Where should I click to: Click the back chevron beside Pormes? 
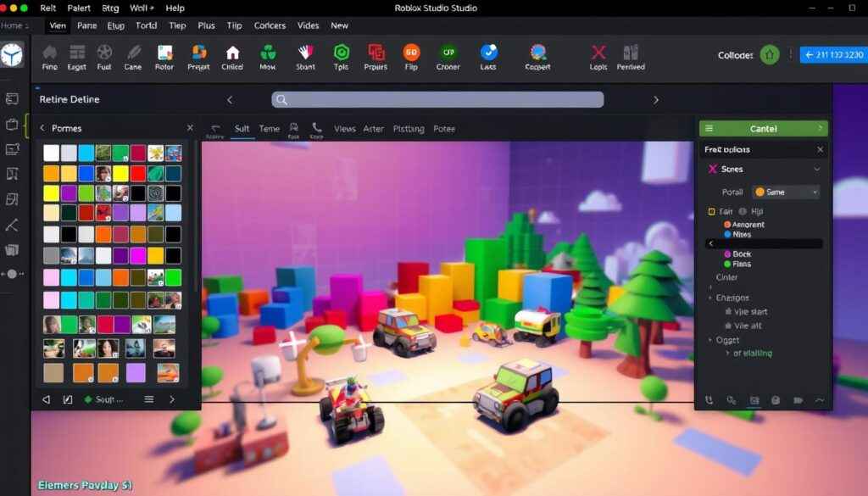click(42, 128)
